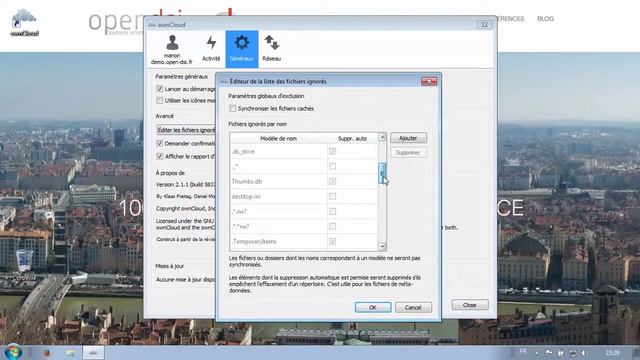Click the Supprimer button
Image resolution: width=640 pixels, height=360 pixels.
click(408, 153)
